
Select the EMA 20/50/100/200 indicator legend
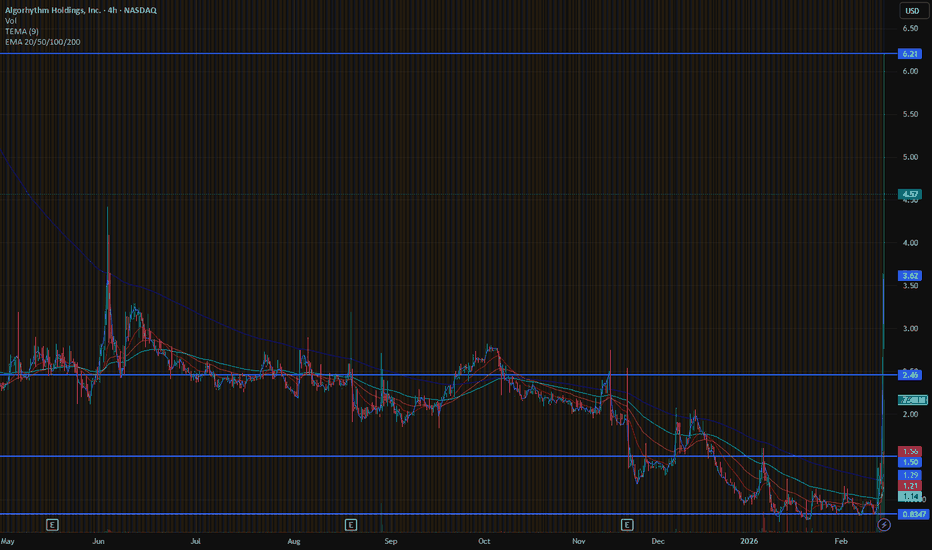pos(43,42)
